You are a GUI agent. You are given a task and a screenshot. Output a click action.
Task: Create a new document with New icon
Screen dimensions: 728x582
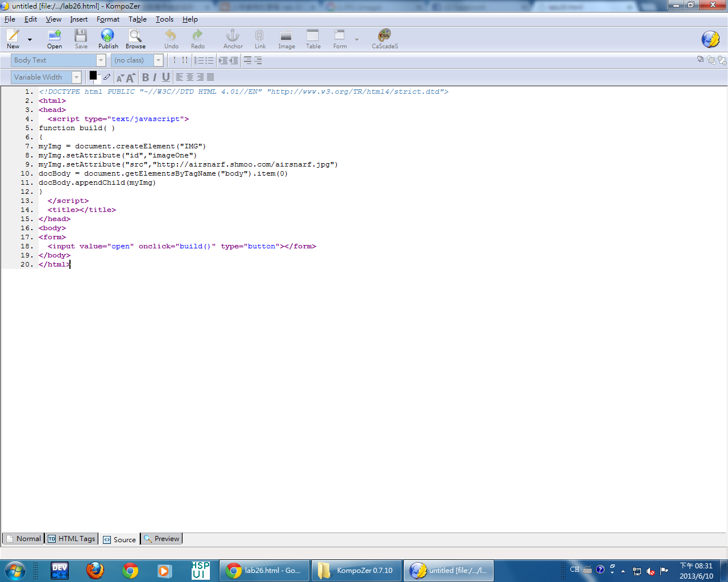tap(13, 39)
